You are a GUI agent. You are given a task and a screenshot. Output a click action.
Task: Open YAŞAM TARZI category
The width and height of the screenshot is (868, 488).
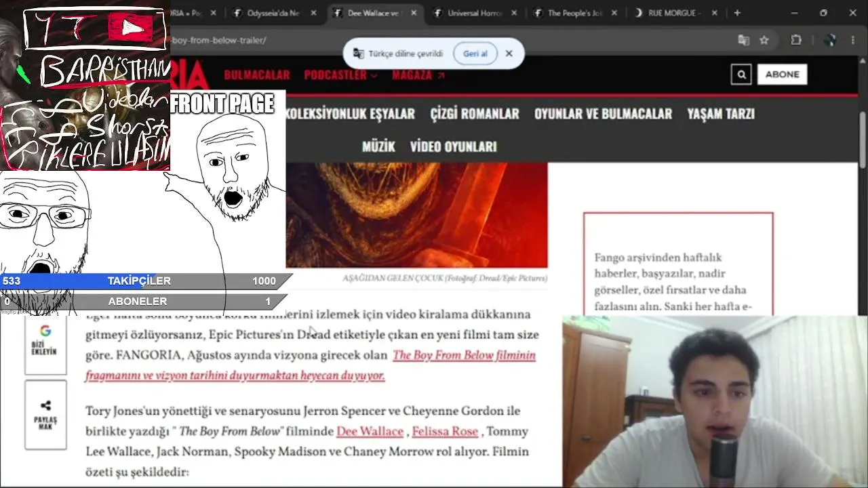point(721,114)
